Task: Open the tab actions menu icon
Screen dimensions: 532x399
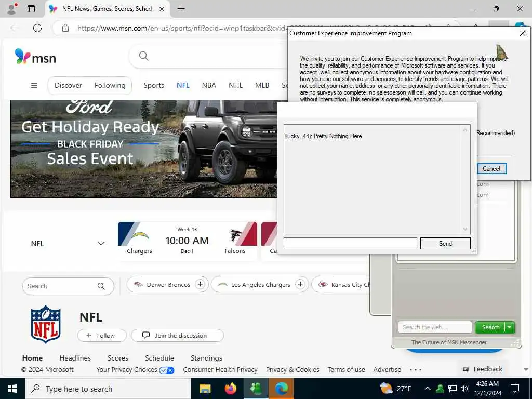Action: coord(31,9)
